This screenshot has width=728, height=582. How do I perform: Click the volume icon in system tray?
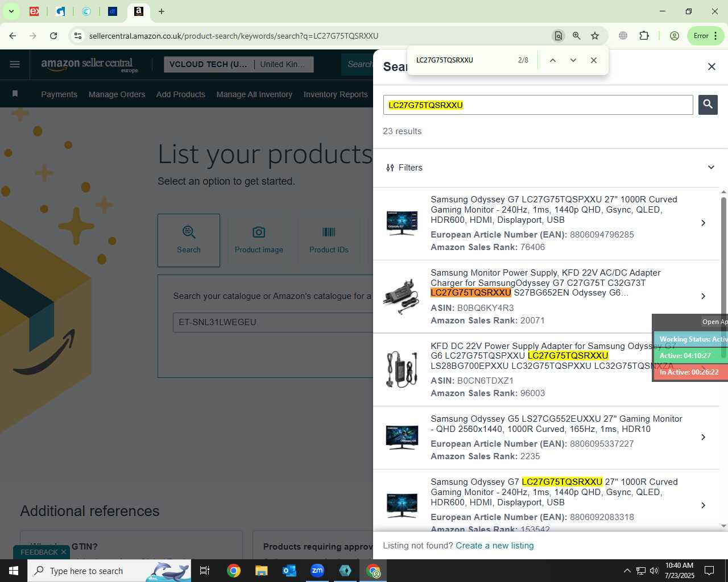654,571
